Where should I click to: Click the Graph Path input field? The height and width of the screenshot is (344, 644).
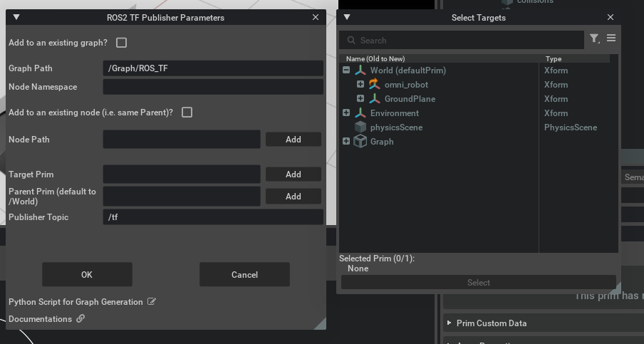213,68
